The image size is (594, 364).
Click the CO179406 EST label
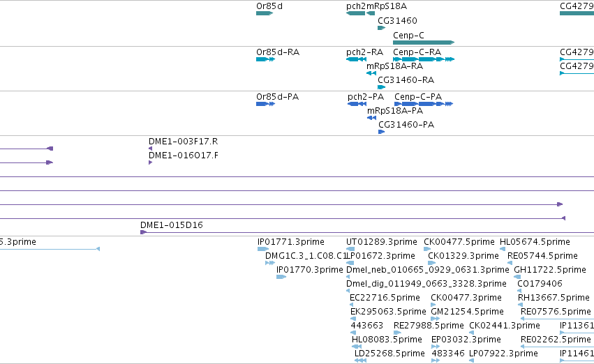(540, 284)
